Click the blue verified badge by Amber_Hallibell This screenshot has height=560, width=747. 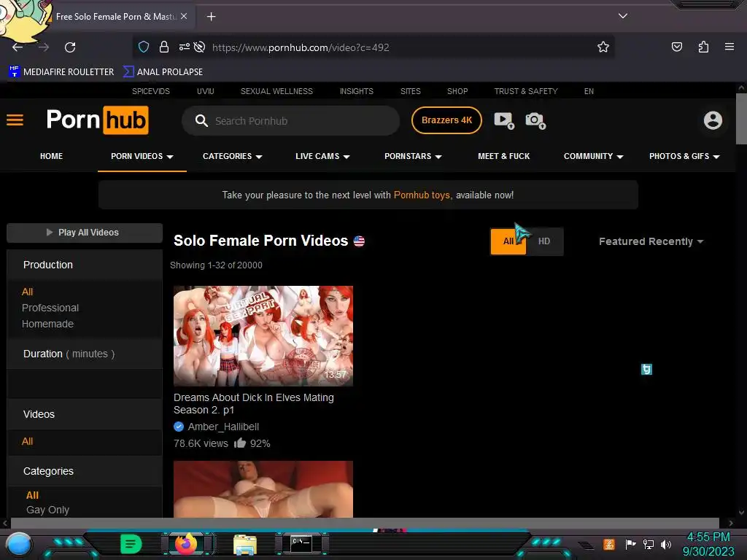179,427
